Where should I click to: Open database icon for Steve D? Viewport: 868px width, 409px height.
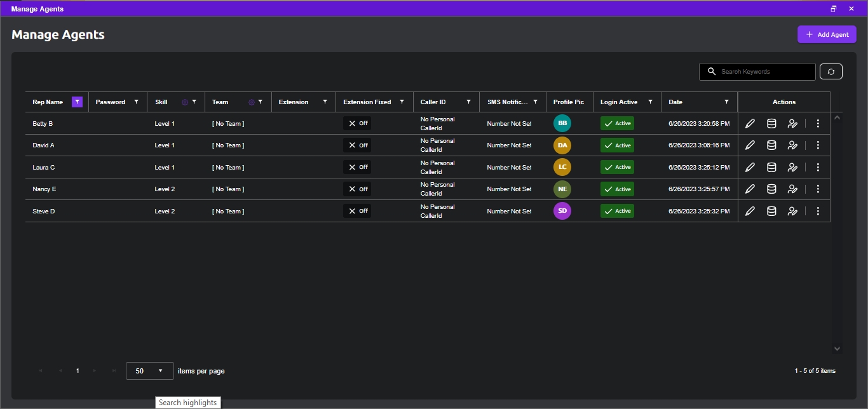click(x=771, y=211)
